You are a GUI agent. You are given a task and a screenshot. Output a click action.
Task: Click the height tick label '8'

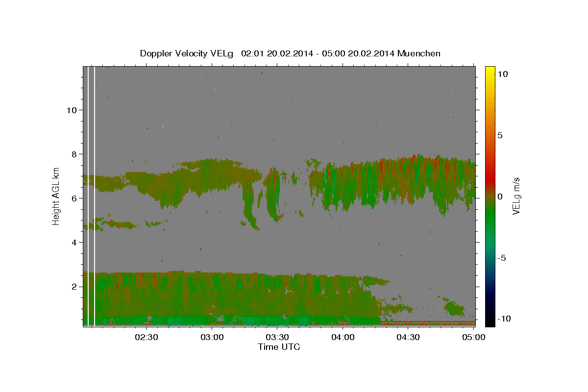[74, 154]
